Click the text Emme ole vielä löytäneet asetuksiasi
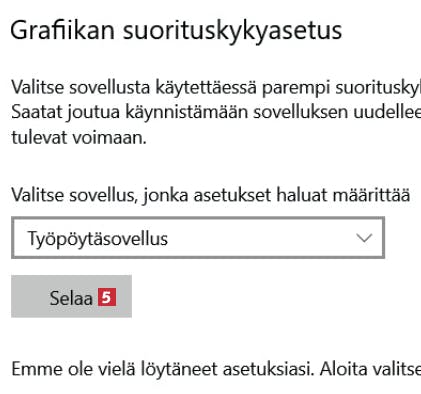The height and width of the screenshot is (394, 421). point(163,369)
